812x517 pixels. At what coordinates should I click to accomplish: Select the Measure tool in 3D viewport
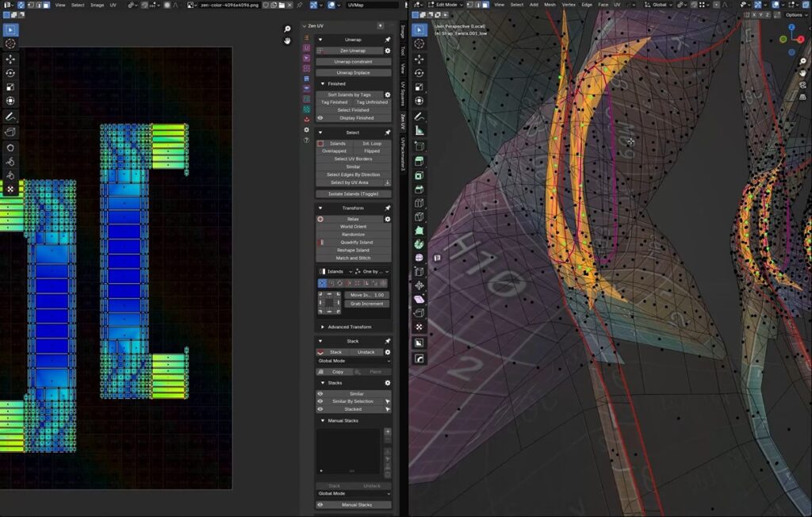tap(419, 130)
